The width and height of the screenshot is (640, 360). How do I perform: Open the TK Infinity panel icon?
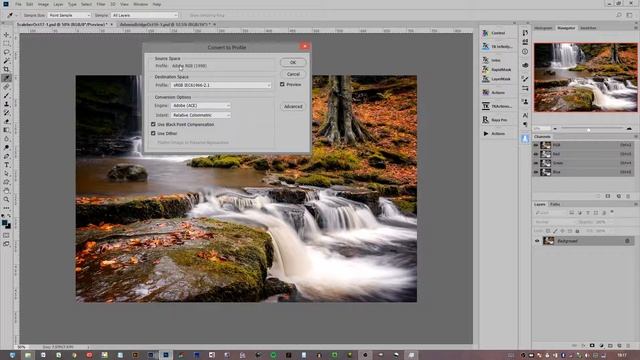(485, 47)
